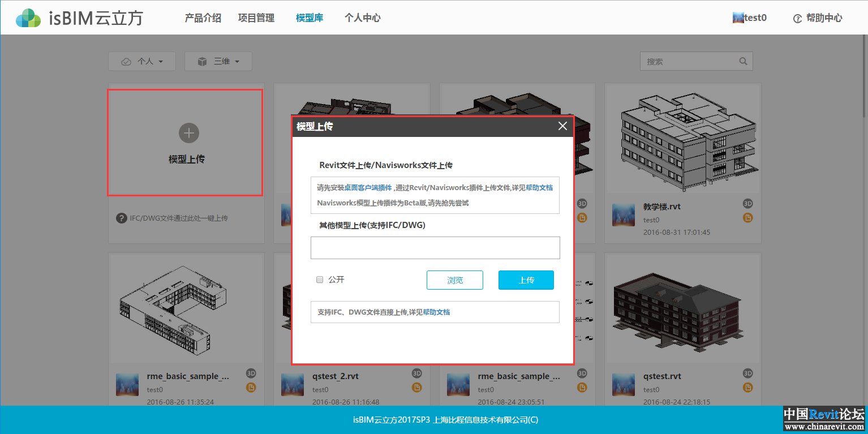Viewport: 868px width, 434px height.
Task: Click the dialog title 模型上传
Action: click(315, 127)
